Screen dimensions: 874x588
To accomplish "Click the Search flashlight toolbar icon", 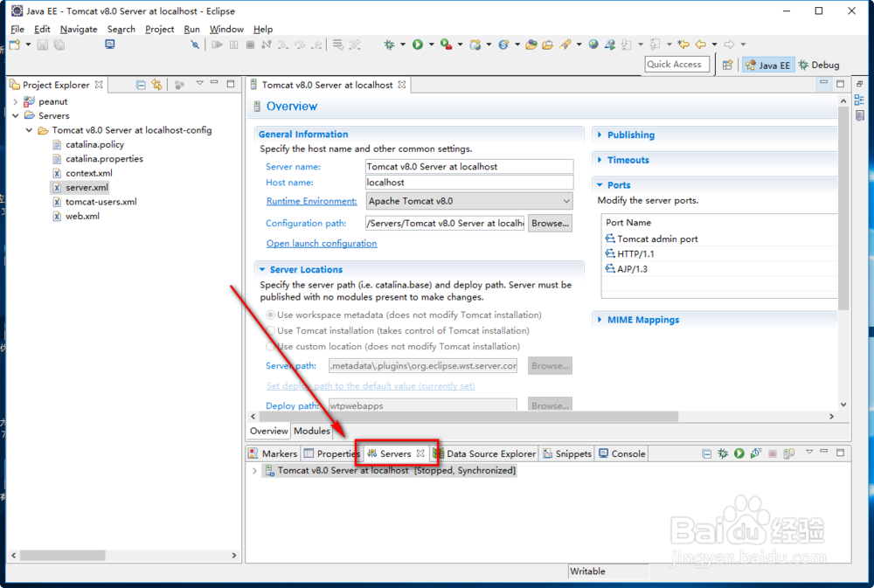I will click(x=565, y=45).
